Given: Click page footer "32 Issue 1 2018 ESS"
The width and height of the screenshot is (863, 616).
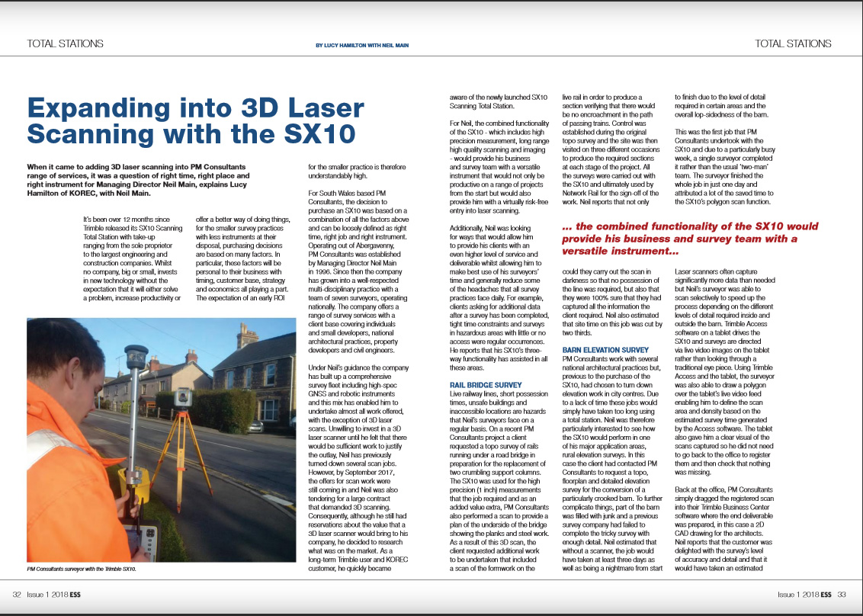Looking at the screenshot, I should click(x=47, y=595).
